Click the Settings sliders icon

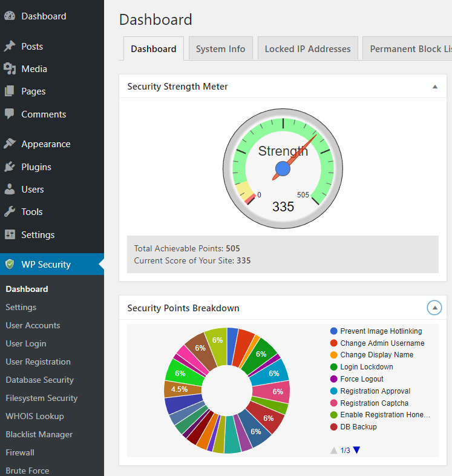10,234
